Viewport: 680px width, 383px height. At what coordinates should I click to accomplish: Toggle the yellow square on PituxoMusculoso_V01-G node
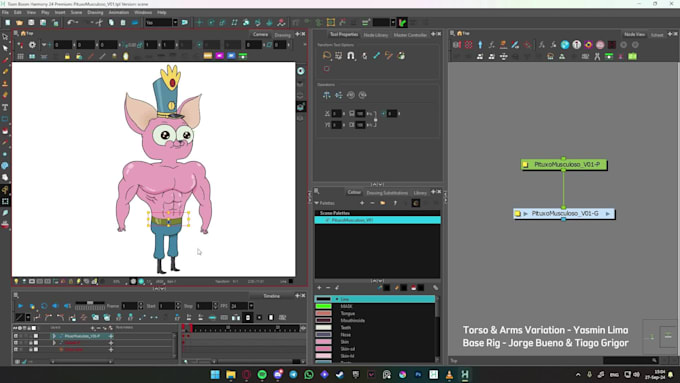pyautogui.click(x=517, y=214)
